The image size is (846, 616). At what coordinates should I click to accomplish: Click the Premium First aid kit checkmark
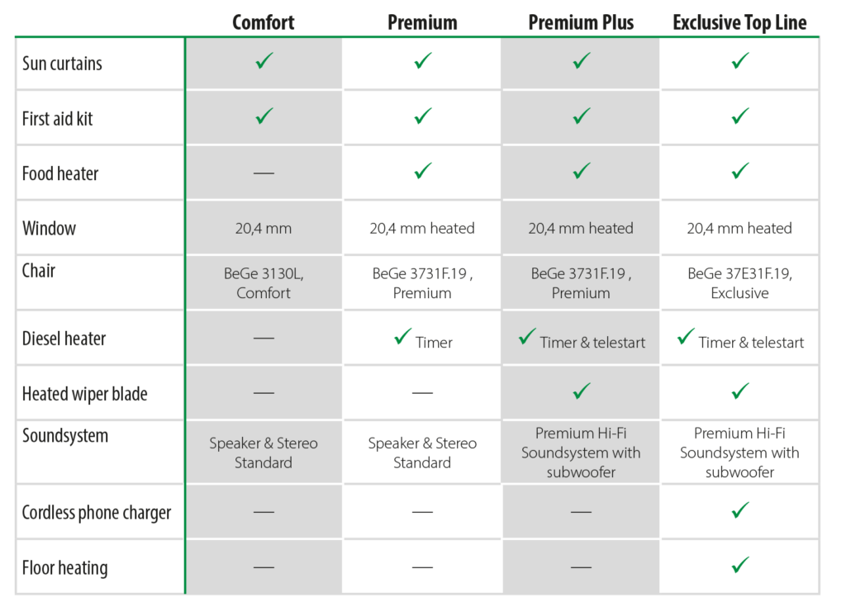[x=423, y=116]
